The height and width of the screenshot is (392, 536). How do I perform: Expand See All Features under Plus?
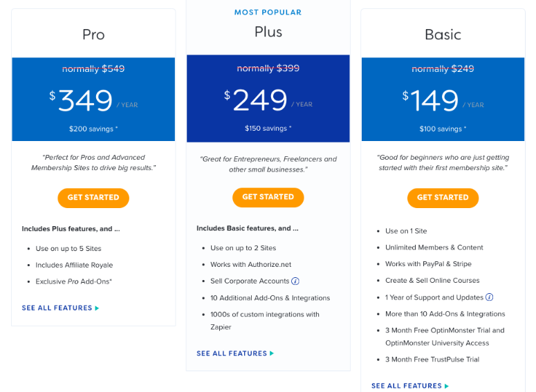click(232, 353)
